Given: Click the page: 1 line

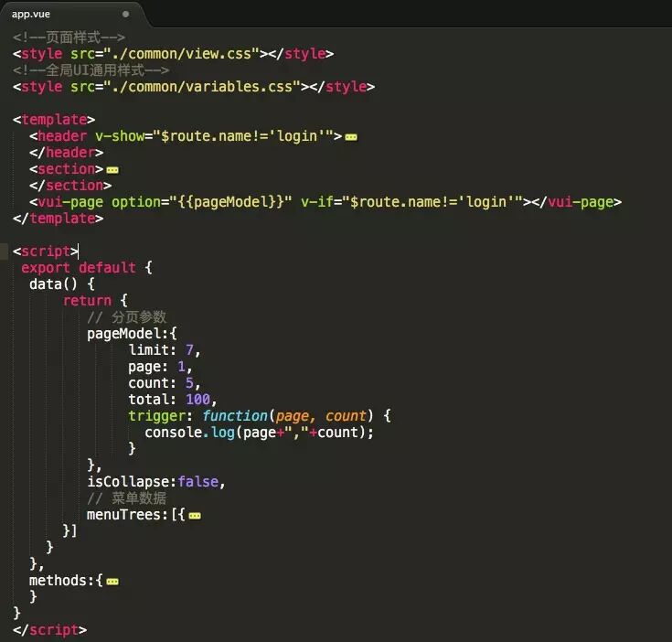Looking at the screenshot, I should [x=160, y=367].
